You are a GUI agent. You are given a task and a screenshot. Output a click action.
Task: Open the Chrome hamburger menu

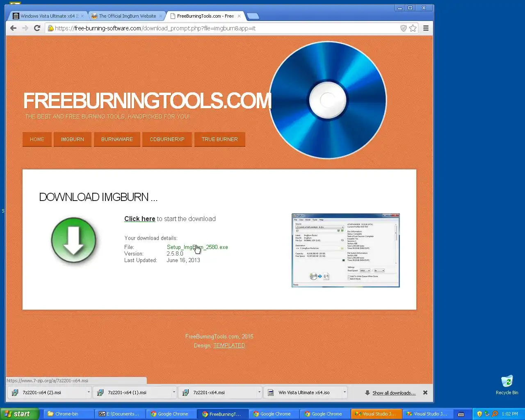(x=426, y=28)
